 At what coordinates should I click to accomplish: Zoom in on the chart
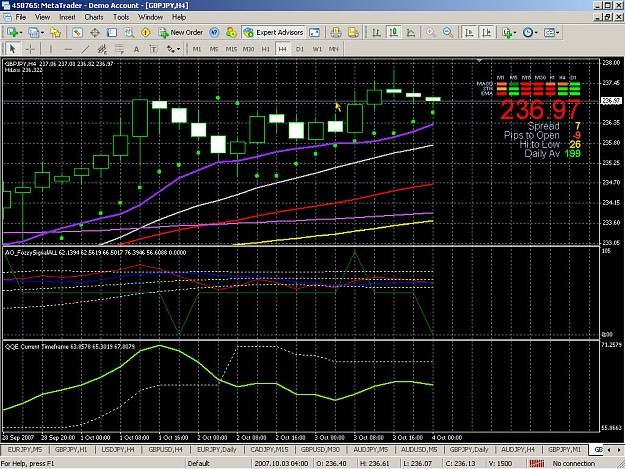coord(430,33)
